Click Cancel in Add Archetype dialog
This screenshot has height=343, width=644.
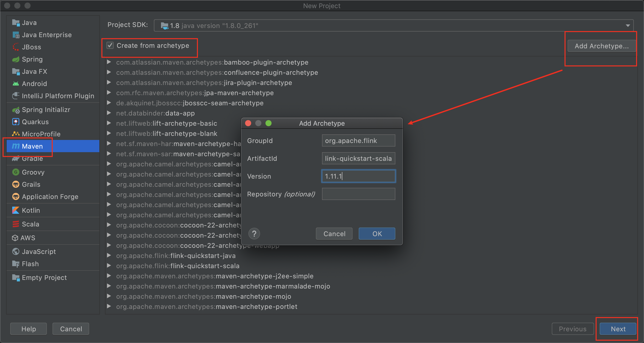coord(334,234)
